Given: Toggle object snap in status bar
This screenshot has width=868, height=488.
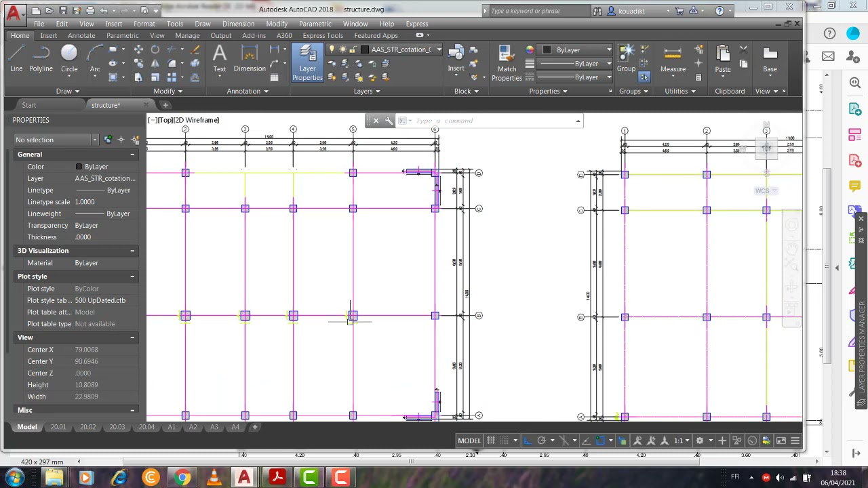Looking at the screenshot, I should coord(599,441).
